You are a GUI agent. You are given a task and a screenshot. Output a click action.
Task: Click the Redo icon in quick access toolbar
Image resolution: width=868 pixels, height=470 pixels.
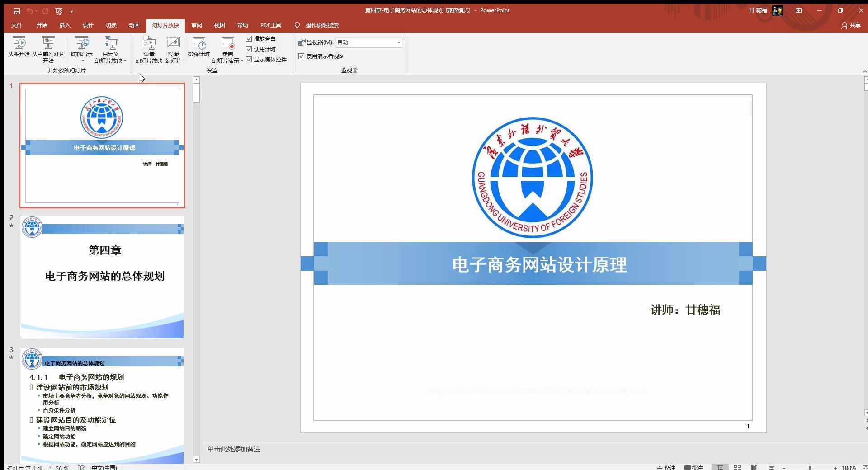coord(46,11)
